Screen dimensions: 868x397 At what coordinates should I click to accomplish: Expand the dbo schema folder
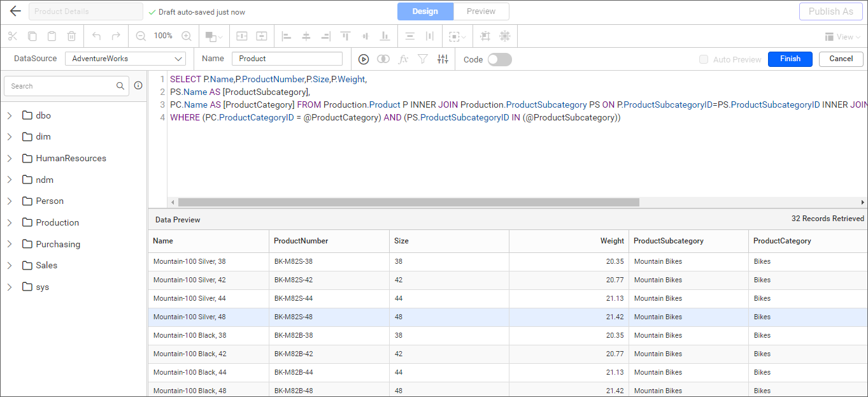click(10, 115)
